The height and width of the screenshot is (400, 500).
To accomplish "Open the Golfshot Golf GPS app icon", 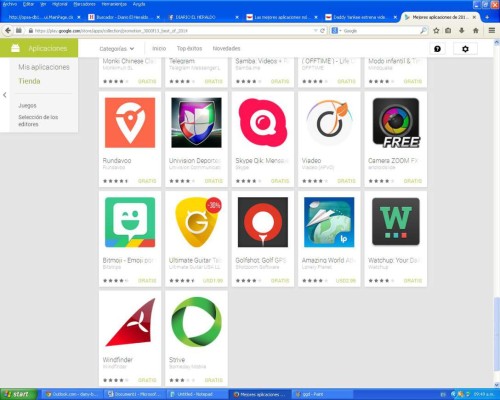I will [x=263, y=222].
